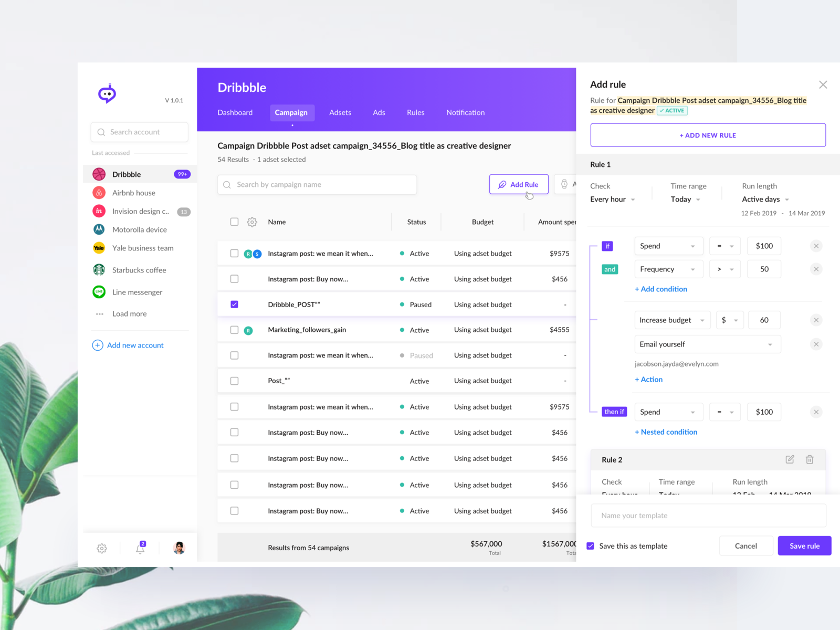The width and height of the screenshot is (840, 630).
Task: Uncheck the Dribbble_POST campaign row
Action: [x=234, y=304]
